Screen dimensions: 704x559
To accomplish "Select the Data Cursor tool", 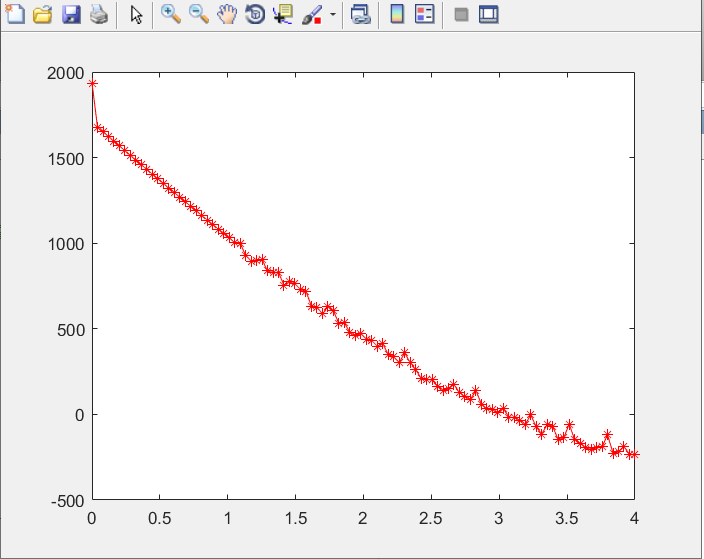I will [283, 14].
